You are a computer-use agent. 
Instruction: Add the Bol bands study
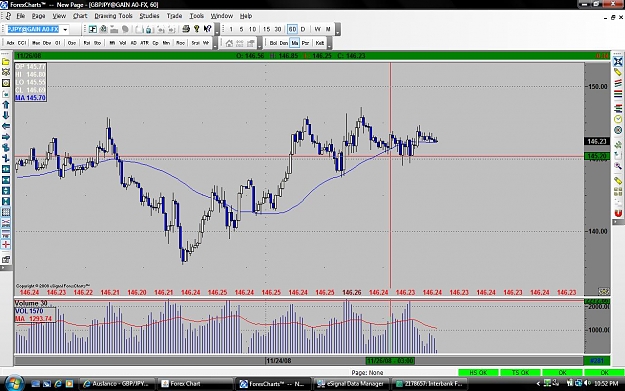[273, 43]
